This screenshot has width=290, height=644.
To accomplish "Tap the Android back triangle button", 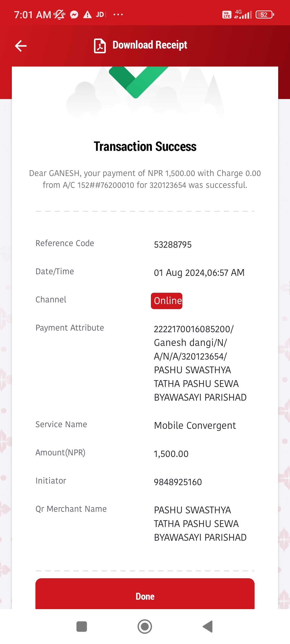I will [208, 627].
